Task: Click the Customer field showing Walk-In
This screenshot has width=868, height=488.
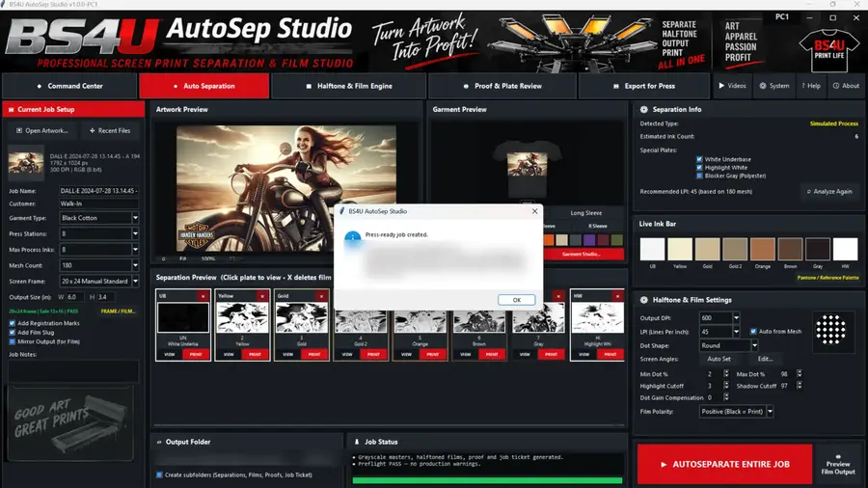Action: [98, 203]
